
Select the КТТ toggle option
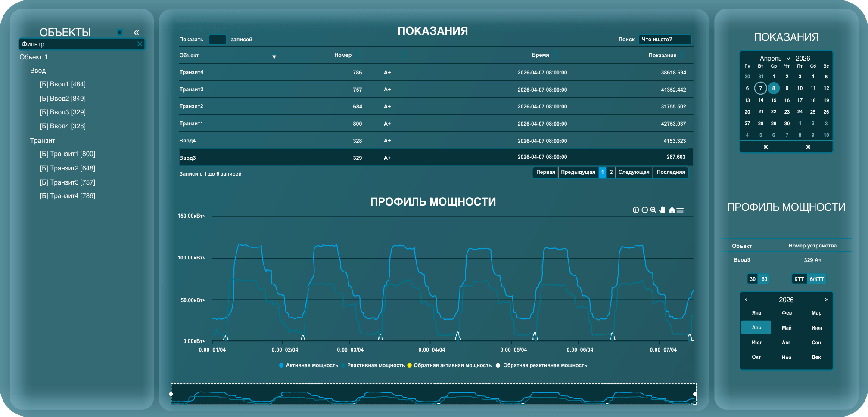(799, 279)
